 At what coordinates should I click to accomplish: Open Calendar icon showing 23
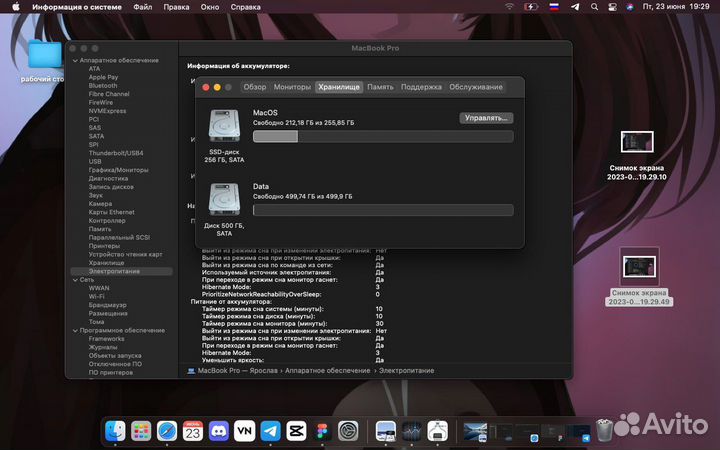(193, 431)
